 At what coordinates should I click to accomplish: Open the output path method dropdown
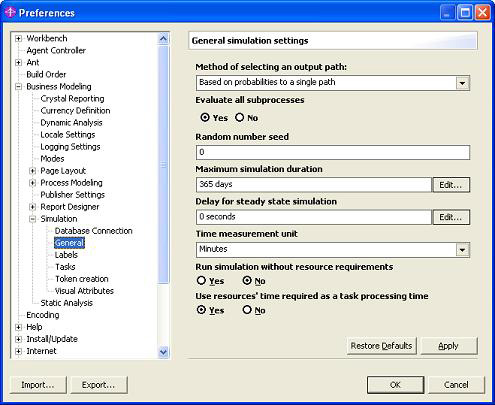(x=462, y=83)
